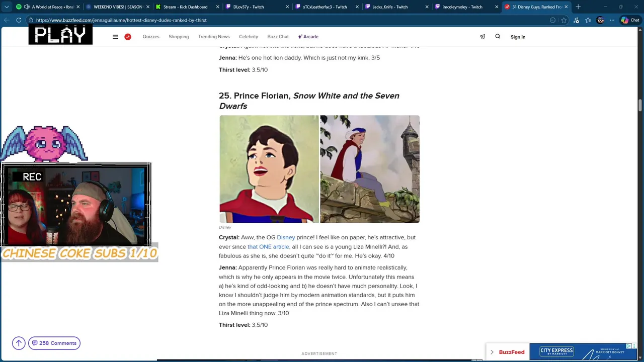This screenshot has height=362, width=644.
Task: Reload the BuzzFeed page
Action: pyautogui.click(x=19, y=20)
